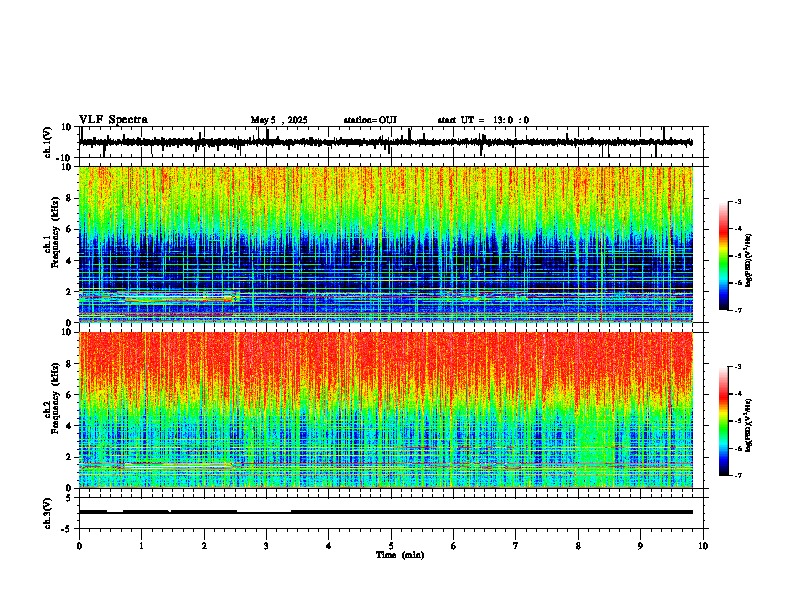Click the ch.1 colorbar log(PSD) label
Viewport: 792px width, 612px height.
pyautogui.click(x=748, y=261)
